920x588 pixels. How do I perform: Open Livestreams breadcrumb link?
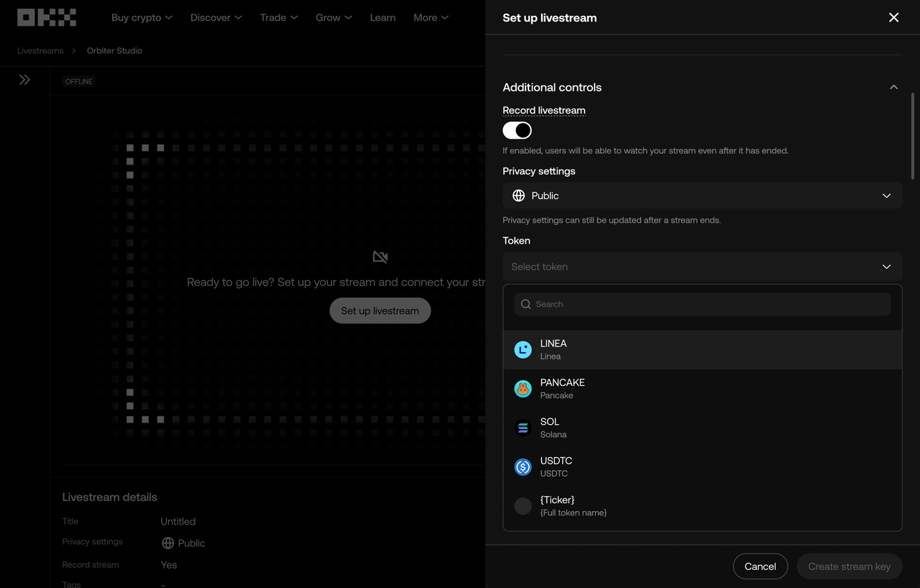(40, 50)
